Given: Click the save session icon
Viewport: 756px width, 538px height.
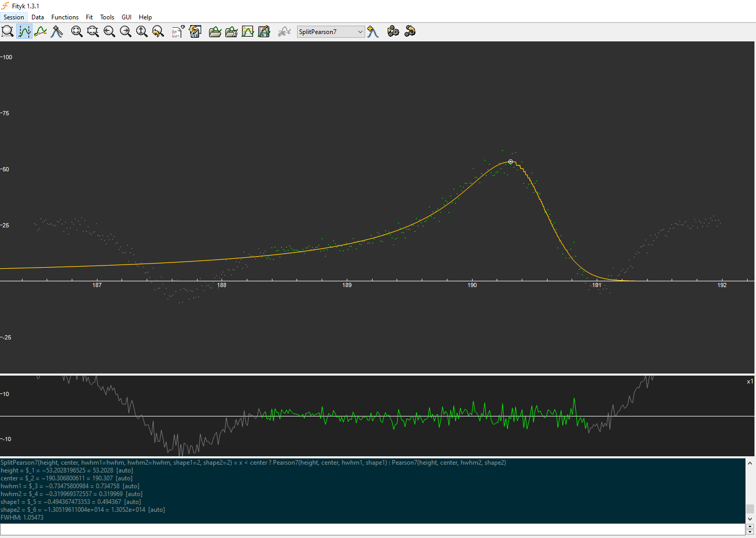Looking at the screenshot, I should coord(195,32).
